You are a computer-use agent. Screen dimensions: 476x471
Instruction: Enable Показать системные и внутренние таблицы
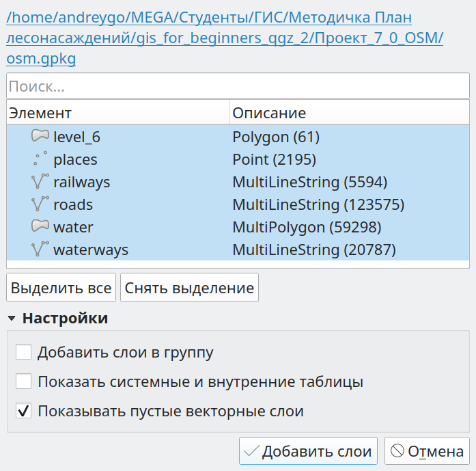tap(24, 381)
